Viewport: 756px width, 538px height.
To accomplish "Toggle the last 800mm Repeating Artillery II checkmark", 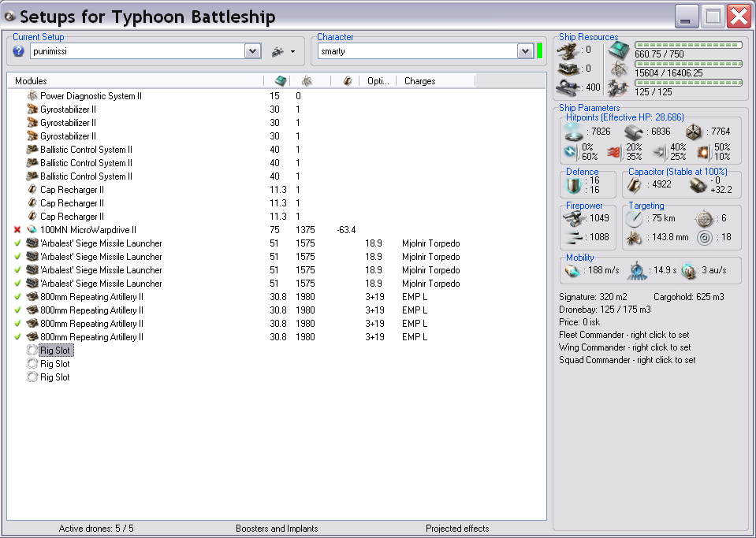I will click(17, 337).
